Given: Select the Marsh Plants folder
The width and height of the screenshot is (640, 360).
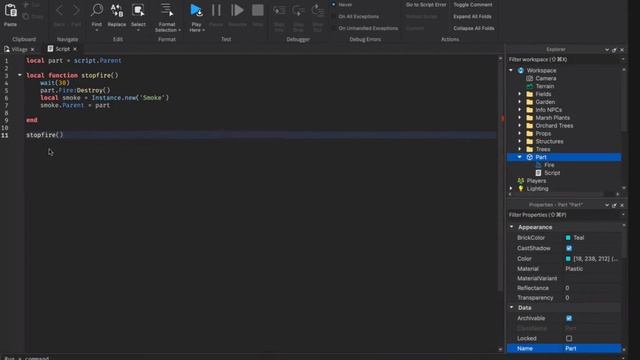Looking at the screenshot, I should pos(552,118).
